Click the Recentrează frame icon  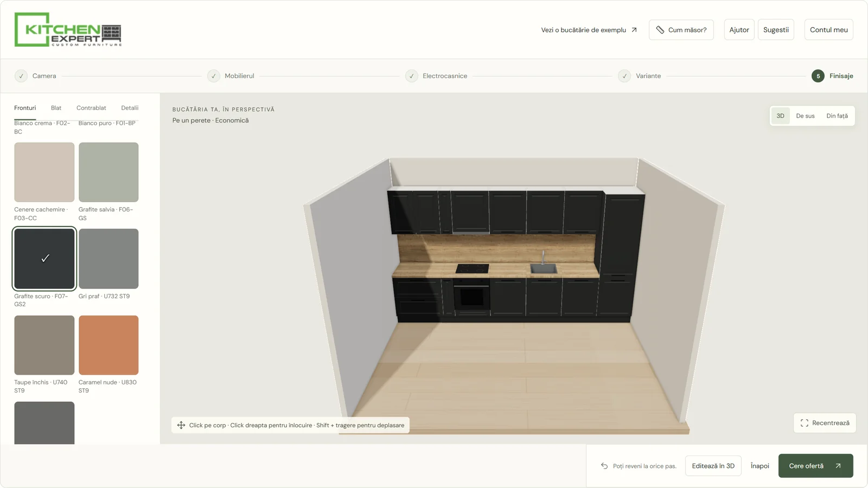pyautogui.click(x=805, y=423)
